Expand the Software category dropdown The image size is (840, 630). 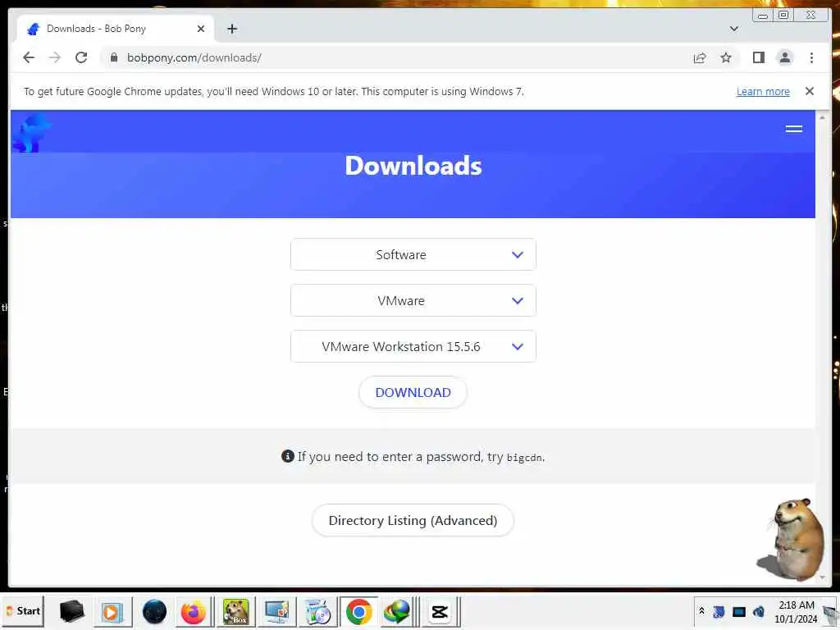pyautogui.click(x=413, y=254)
